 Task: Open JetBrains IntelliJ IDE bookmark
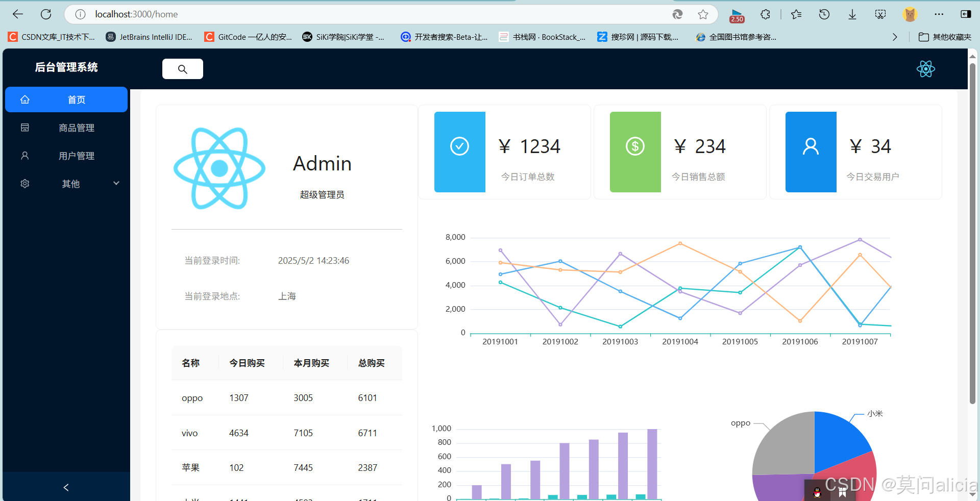pos(149,37)
